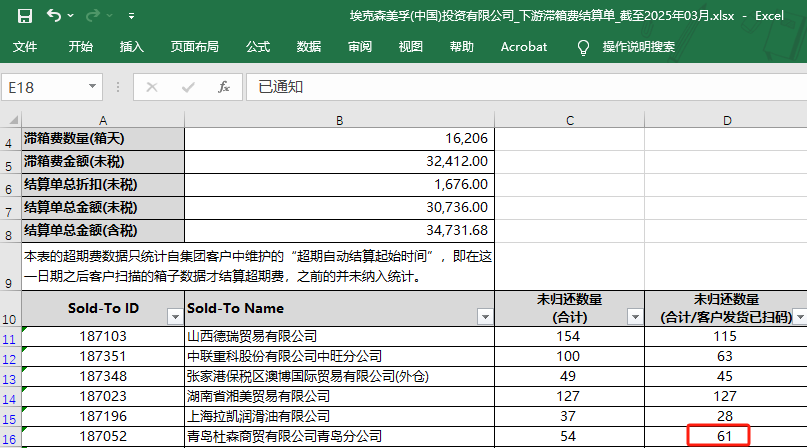This screenshot has height=448, width=807.
Task: Open the 未归还数量(合计) filter dropdown
Action: [x=635, y=317]
